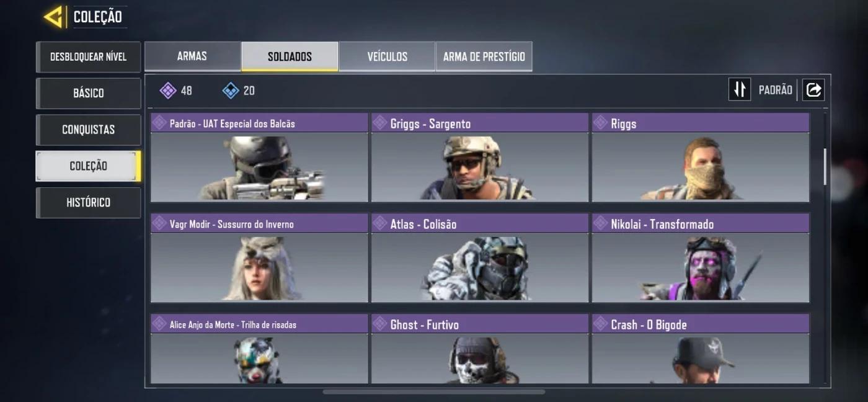Open the PADRÃO sort option

[775, 90]
